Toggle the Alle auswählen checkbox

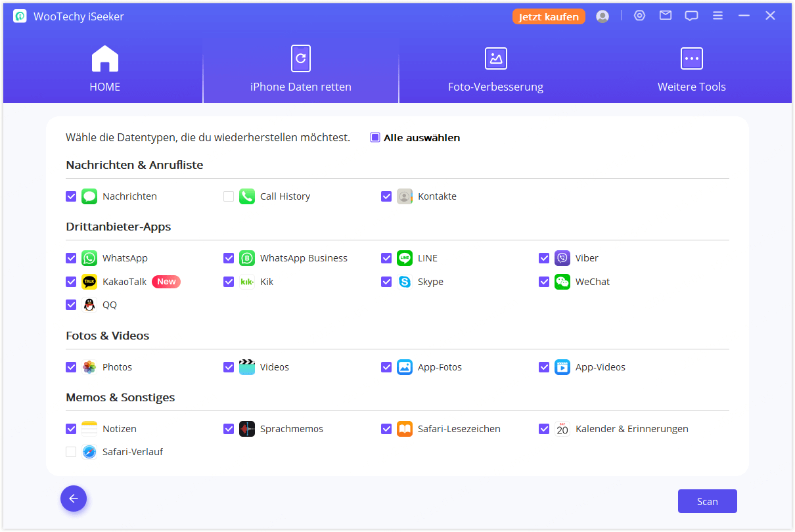click(x=375, y=138)
